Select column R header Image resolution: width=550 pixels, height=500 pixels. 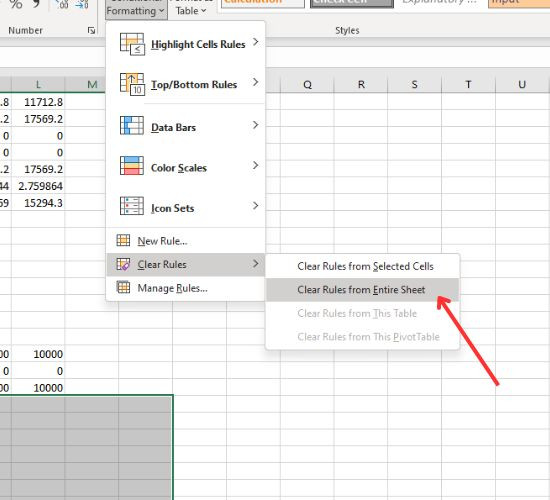pyautogui.click(x=361, y=85)
